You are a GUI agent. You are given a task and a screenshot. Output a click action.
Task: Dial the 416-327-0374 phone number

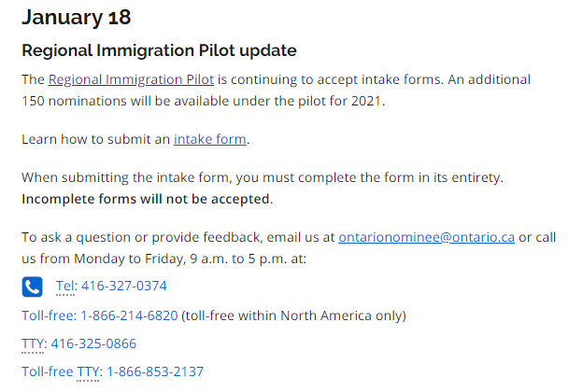pos(125,286)
